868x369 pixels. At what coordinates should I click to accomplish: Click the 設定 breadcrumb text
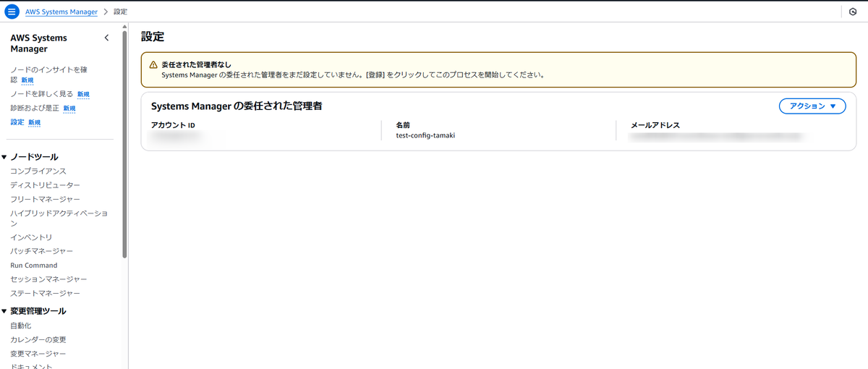(x=121, y=12)
